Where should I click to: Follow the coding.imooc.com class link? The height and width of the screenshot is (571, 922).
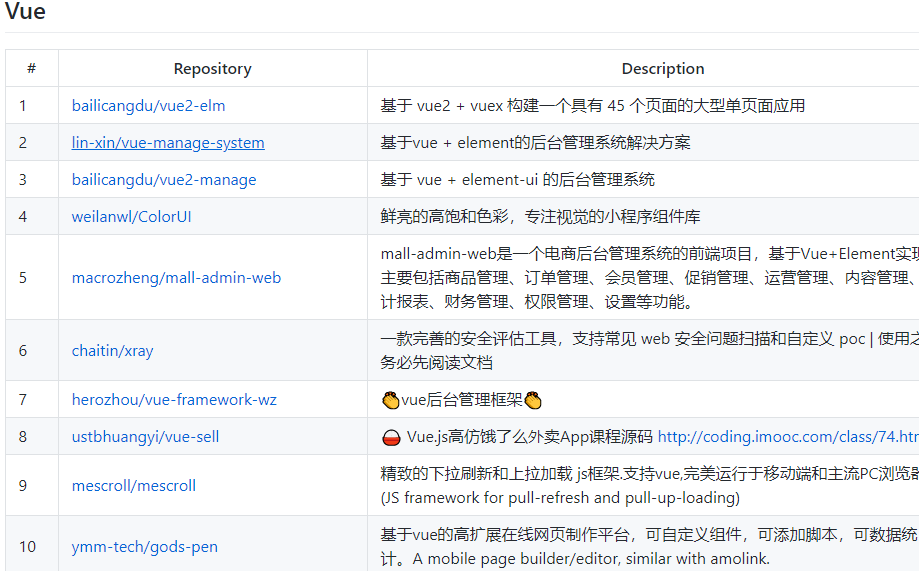[788, 437]
